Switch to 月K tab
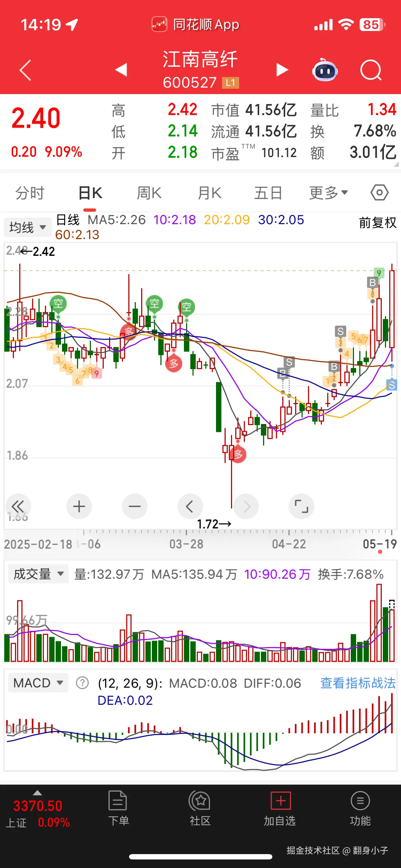The width and height of the screenshot is (401, 868). pos(210,193)
